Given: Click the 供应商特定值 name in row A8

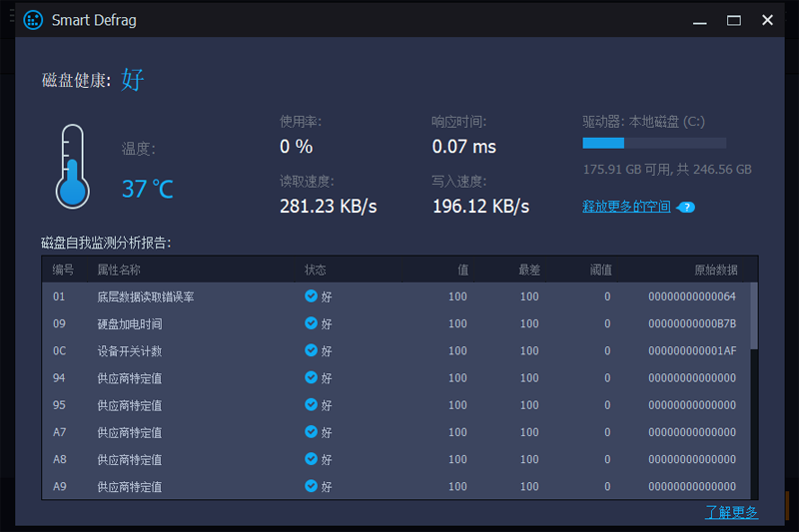Looking at the screenshot, I should (130, 459).
